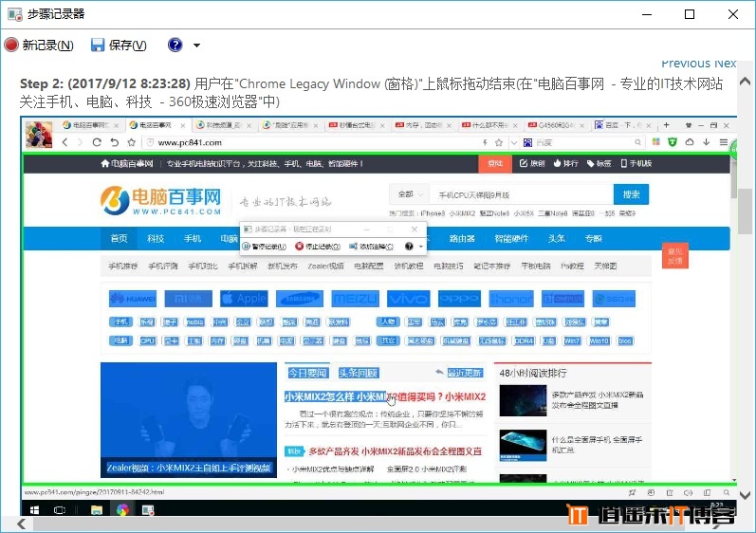Click the Steps Recorder icon in taskbar
Viewport: 756px width, 533px height.
tap(148, 510)
